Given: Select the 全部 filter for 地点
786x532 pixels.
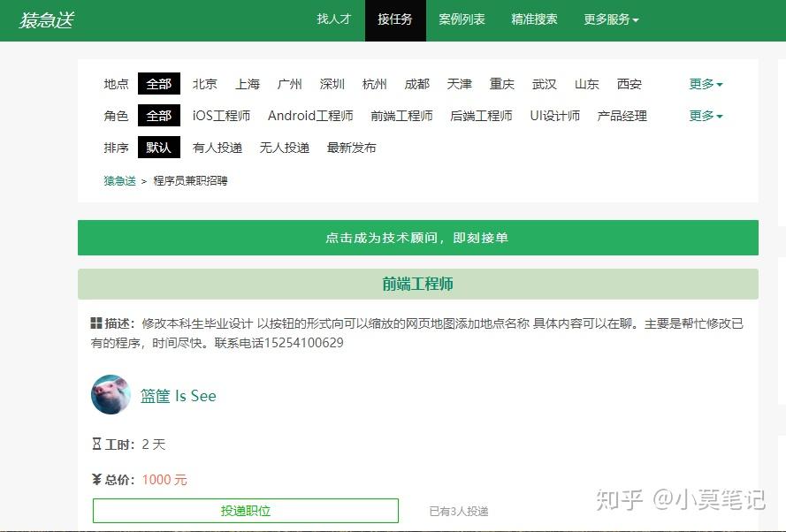Looking at the screenshot, I should (159, 84).
